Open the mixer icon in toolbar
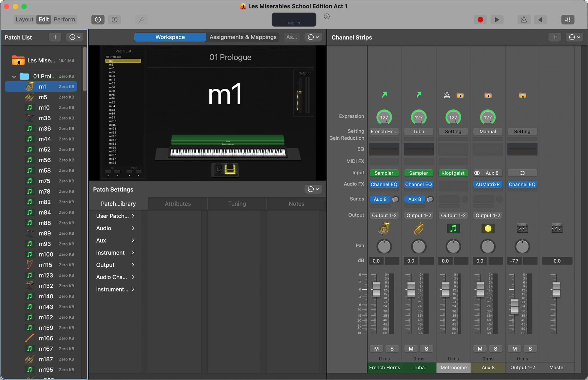 568,20
